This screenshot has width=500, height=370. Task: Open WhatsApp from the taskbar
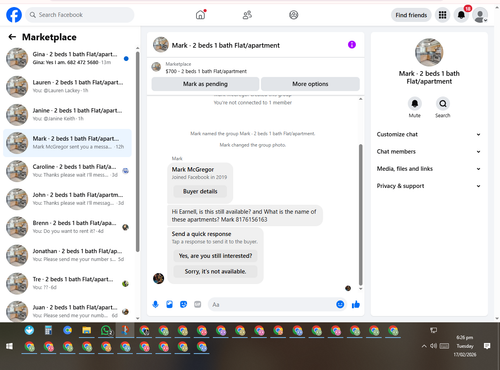pyautogui.click(x=106, y=331)
